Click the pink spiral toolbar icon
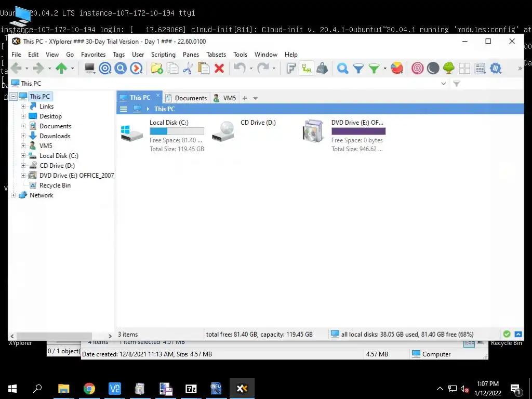Viewport: 532px width, 399px height. [417, 68]
